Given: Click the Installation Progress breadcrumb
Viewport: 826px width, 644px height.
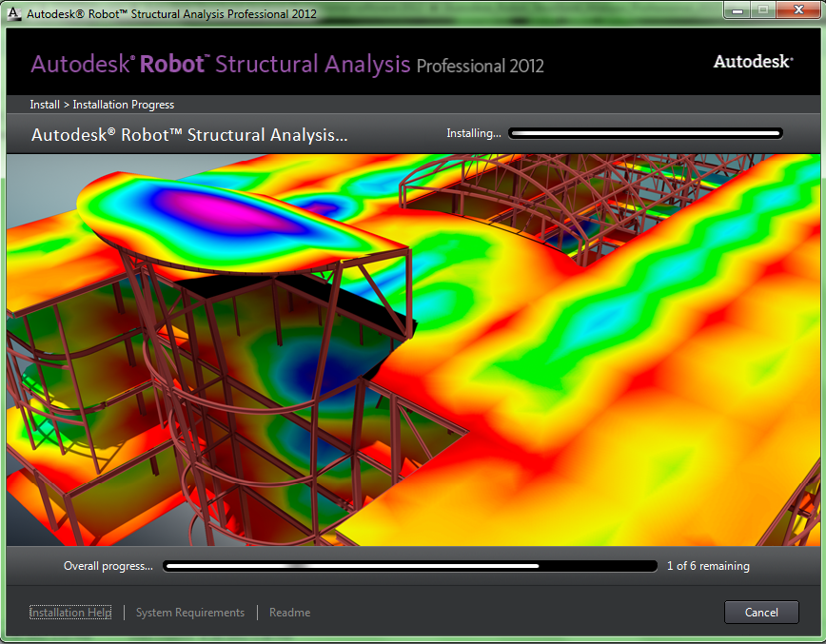Looking at the screenshot, I should point(124,105).
